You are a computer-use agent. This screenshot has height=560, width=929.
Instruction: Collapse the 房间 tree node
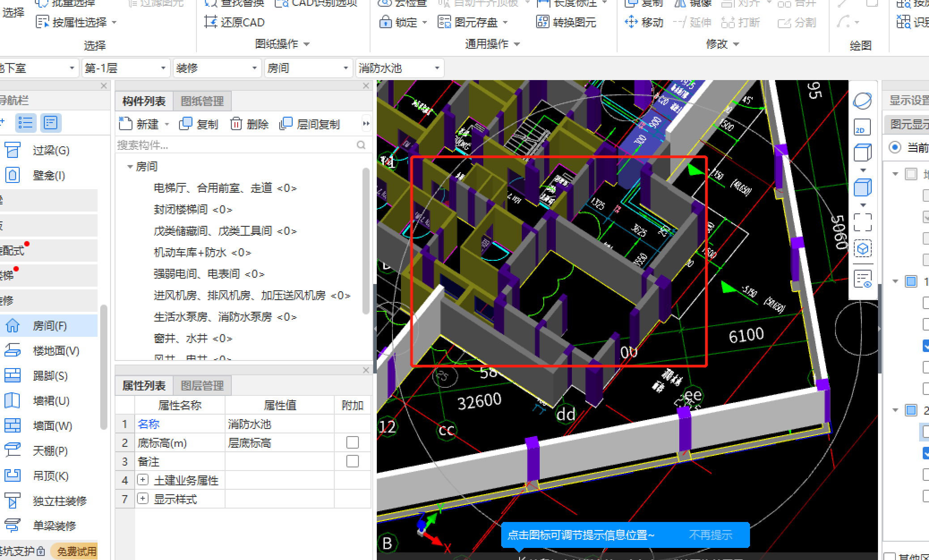130,167
